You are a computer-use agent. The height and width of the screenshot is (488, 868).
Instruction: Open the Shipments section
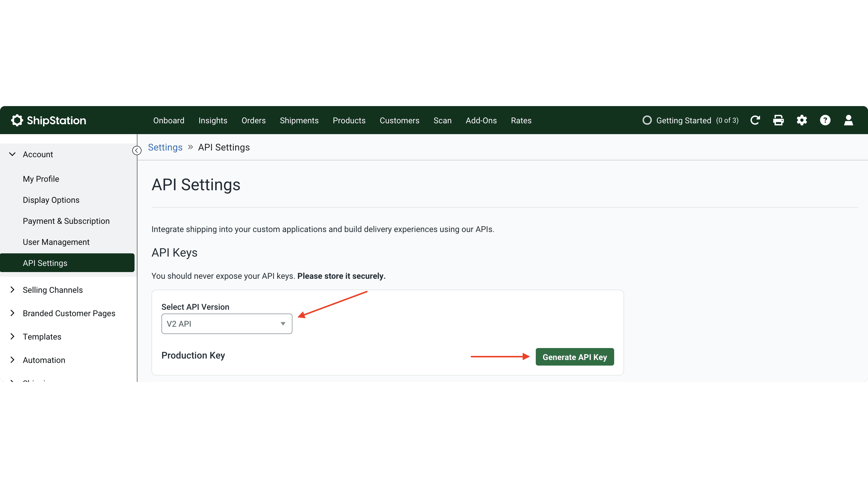pos(299,120)
